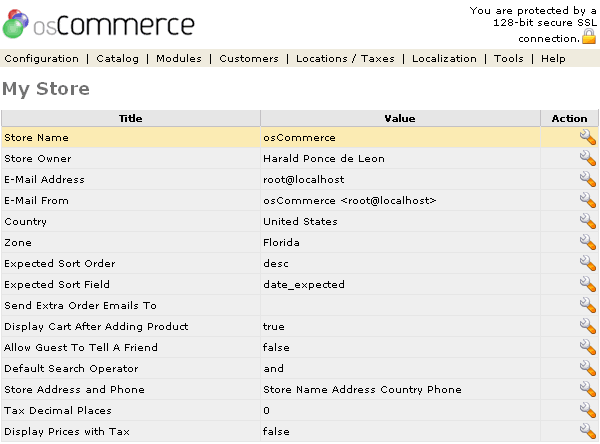Open the Help menu
This screenshot has width=600, height=444.
coord(553,59)
